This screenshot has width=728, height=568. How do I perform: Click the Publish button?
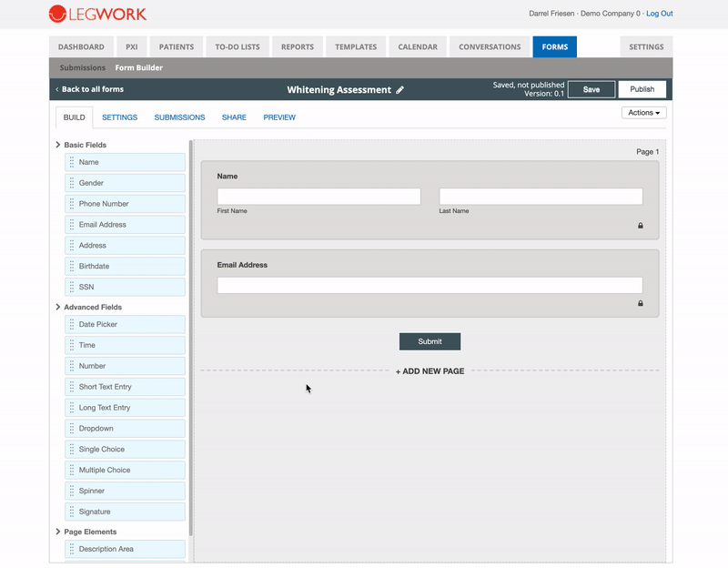coord(642,89)
